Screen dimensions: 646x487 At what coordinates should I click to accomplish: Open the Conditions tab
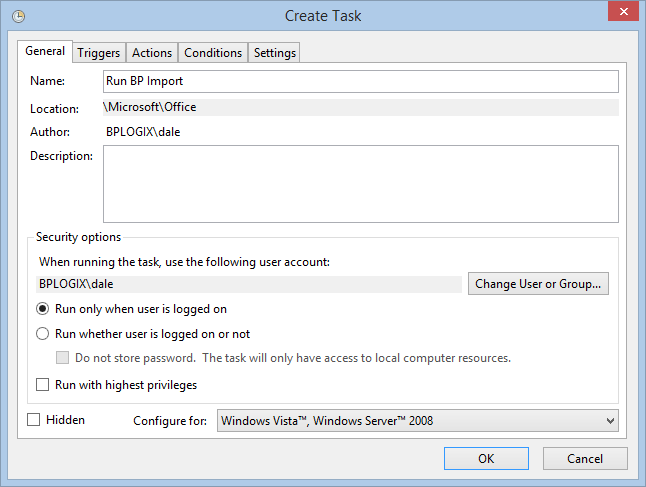[213, 53]
